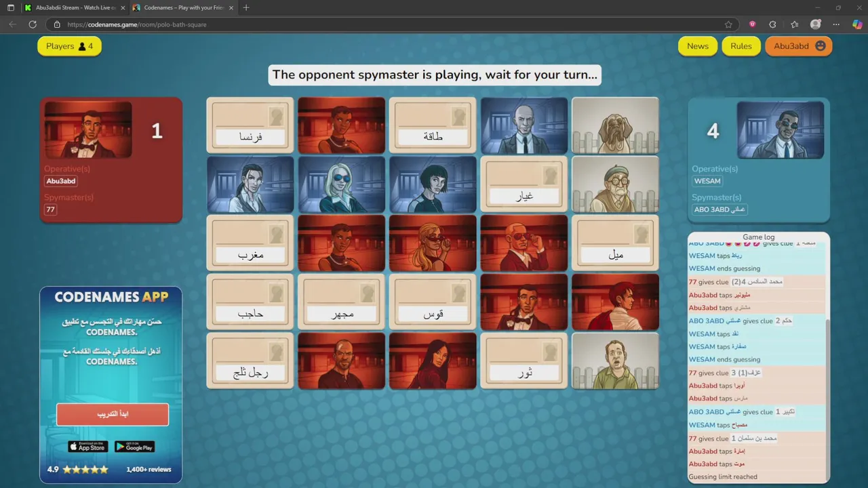Click the ابدأ التدريب start training button
Viewport: 868px width, 488px height.
[113, 414]
